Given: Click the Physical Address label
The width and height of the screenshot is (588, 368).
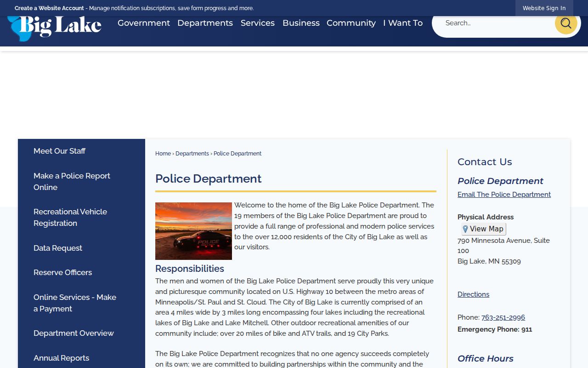Looking at the screenshot, I should coord(486,217).
